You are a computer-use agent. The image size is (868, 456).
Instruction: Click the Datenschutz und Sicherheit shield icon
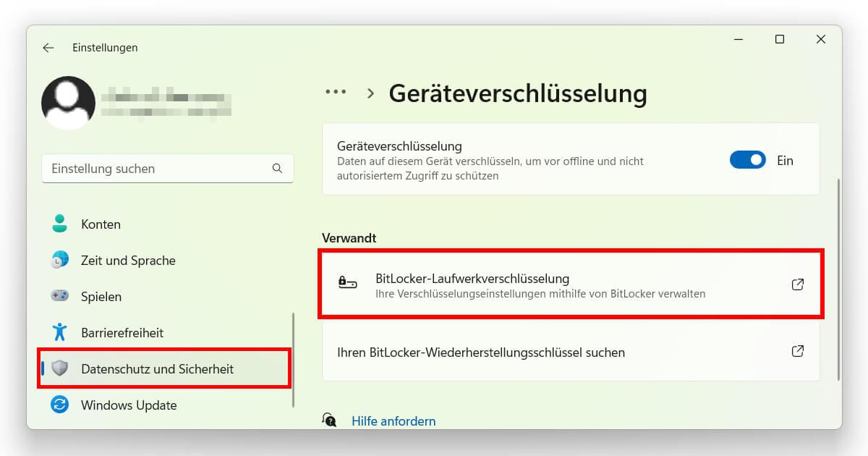[x=59, y=368]
